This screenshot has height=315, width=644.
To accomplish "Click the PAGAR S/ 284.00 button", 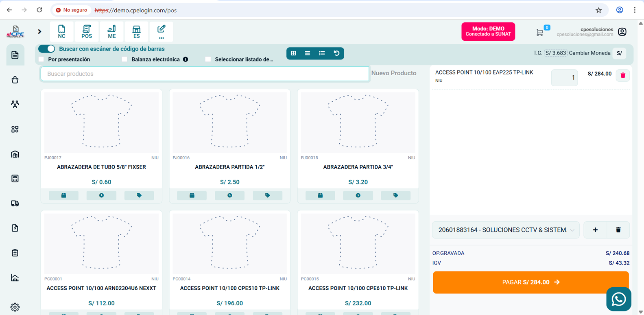I will click(x=530, y=282).
